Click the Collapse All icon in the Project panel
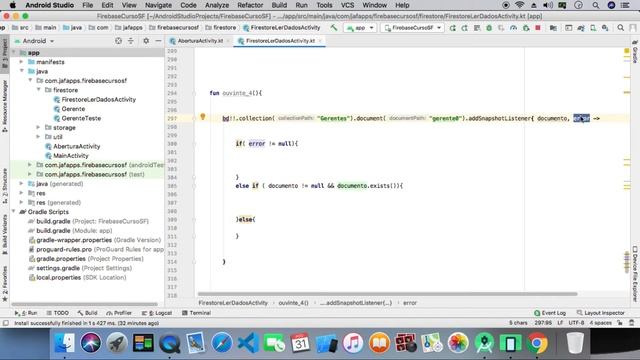Screen dimensions: 640x360 click(x=131, y=41)
